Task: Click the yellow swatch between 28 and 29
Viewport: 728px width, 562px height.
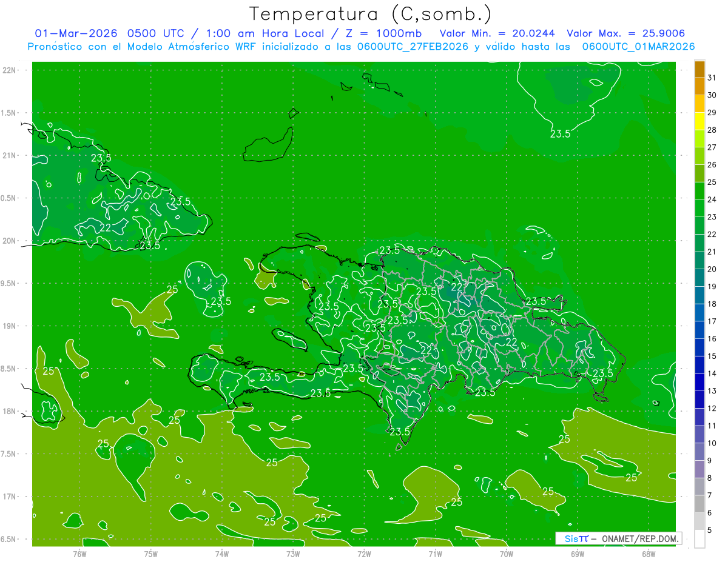Action: click(x=699, y=121)
